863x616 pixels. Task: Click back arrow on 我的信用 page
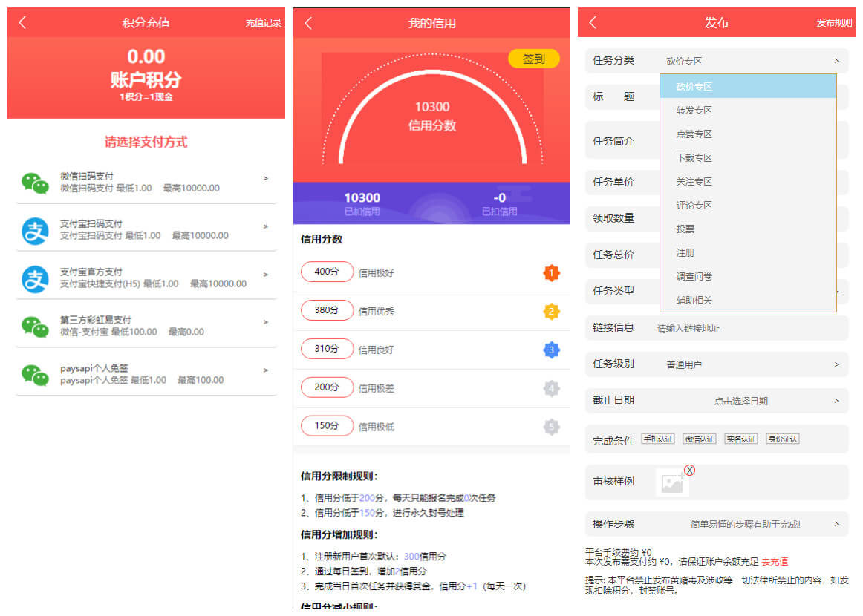308,24
